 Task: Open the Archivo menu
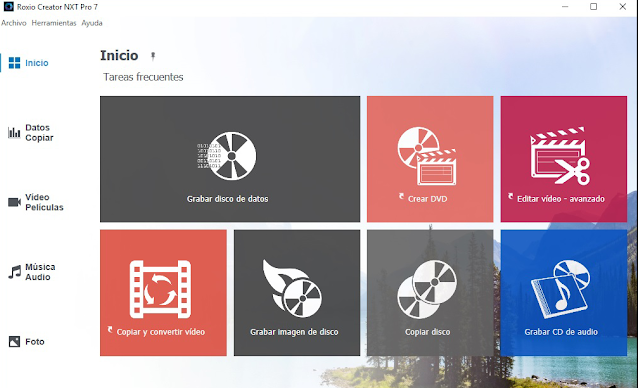[13, 23]
